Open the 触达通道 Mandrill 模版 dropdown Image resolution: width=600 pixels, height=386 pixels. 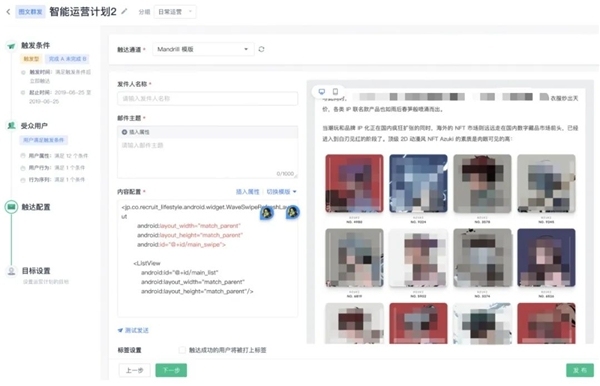(x=203, y=49)
